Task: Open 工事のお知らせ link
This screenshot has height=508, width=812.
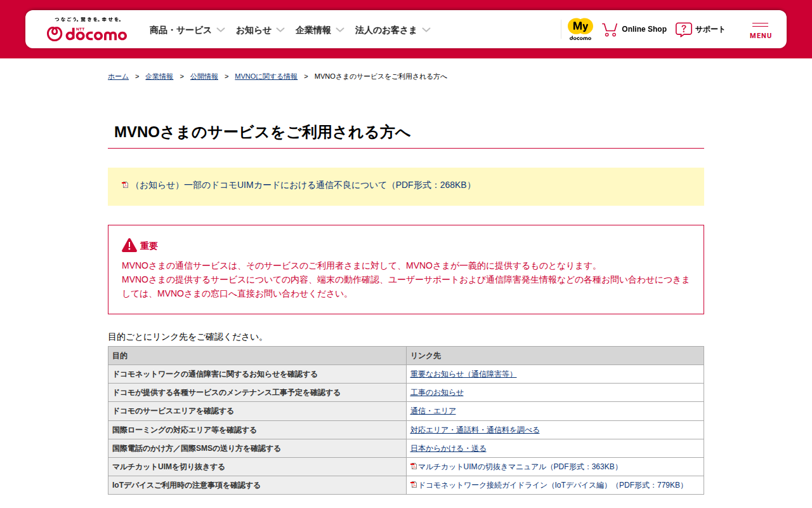Action: coord(436,392)
